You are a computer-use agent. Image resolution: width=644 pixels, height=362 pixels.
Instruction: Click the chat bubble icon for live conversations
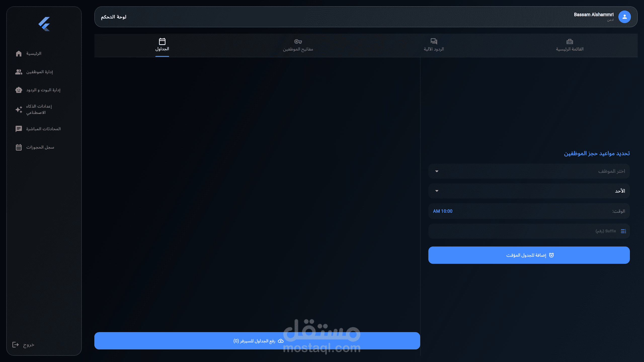(x=19, y=129)
